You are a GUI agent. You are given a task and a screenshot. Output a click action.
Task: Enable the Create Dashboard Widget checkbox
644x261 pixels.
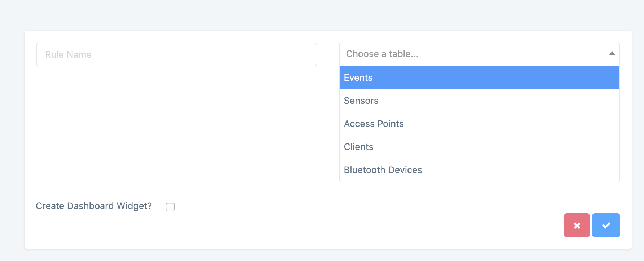tap(170, 207)
